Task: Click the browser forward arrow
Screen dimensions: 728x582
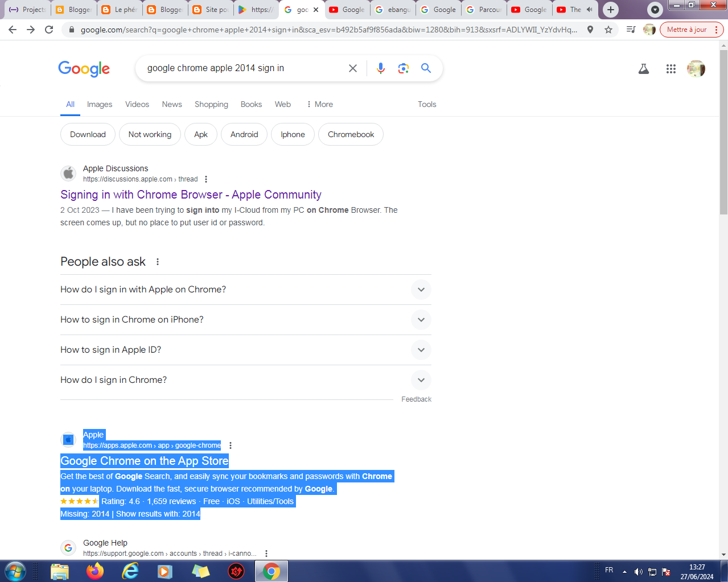Action: [x=31, y=30]
